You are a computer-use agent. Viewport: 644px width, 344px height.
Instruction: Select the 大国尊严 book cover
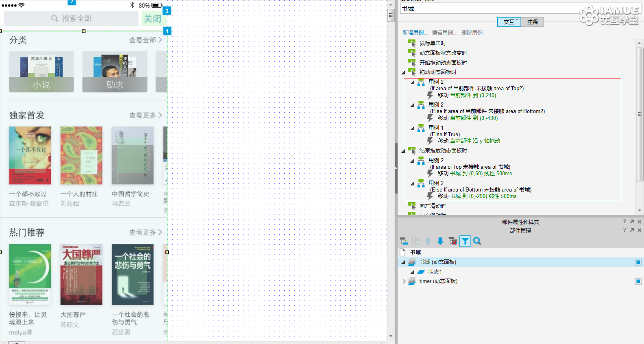point(81,274)
